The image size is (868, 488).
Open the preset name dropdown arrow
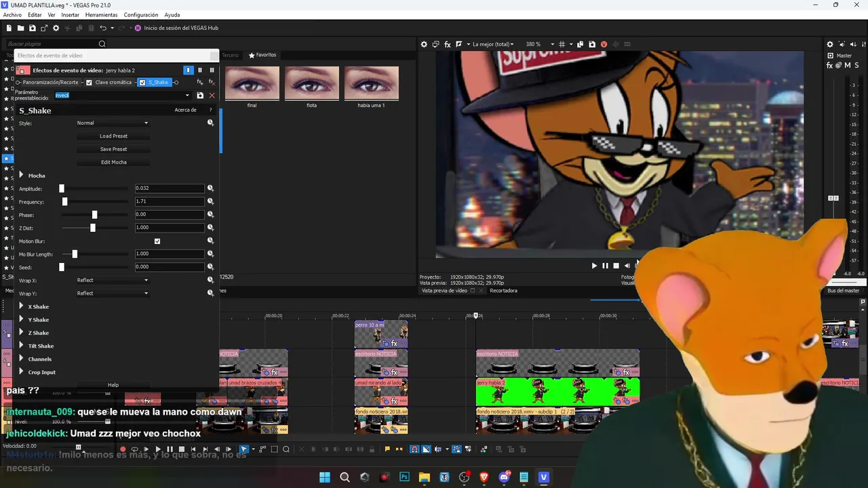click(x=187, y=96)
